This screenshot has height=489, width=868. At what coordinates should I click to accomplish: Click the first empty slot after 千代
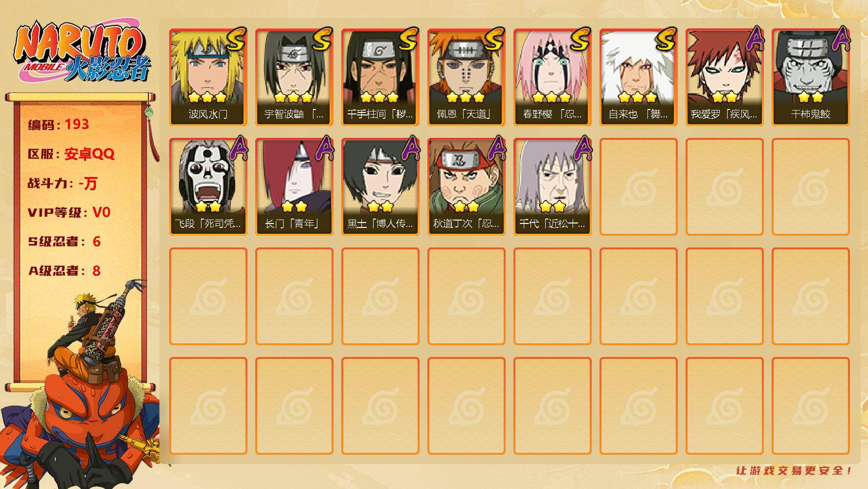[x=638, y=187]
